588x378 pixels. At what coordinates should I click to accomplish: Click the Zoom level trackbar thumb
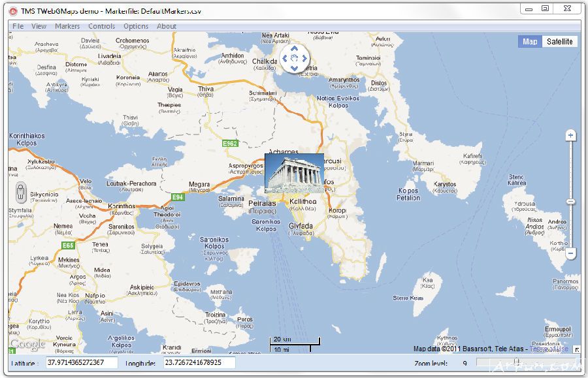517,362
